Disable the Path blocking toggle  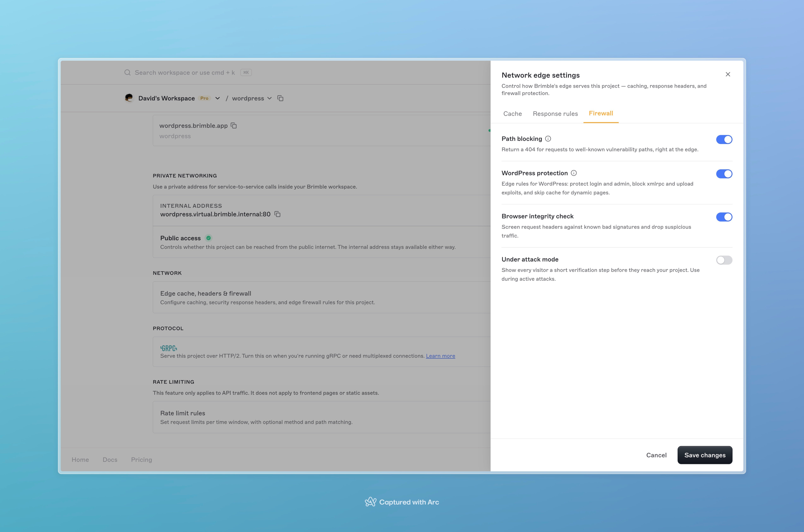pyautogui.click(x=724, y=139)
